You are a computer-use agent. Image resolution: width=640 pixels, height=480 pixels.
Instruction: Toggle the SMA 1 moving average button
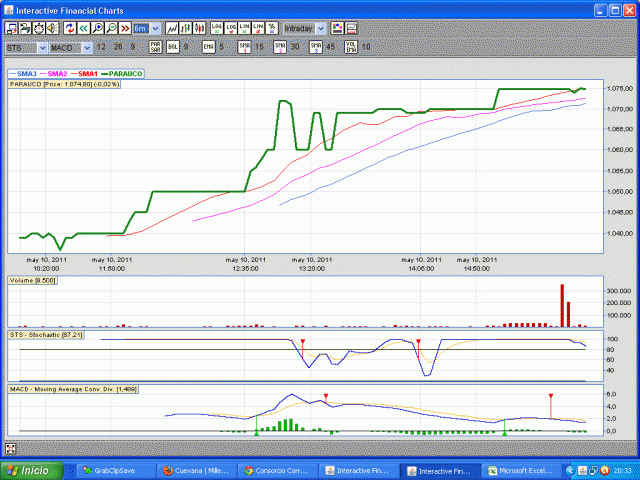(242, 47)
